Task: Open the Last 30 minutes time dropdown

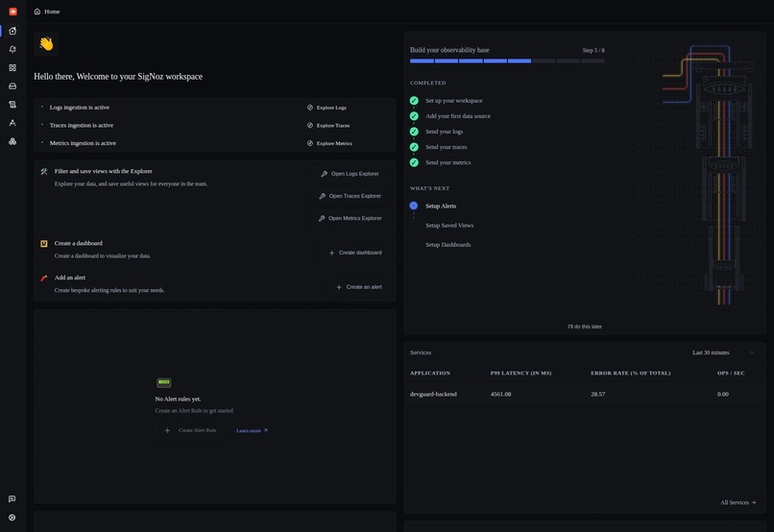Action: (x=724, y=352)
